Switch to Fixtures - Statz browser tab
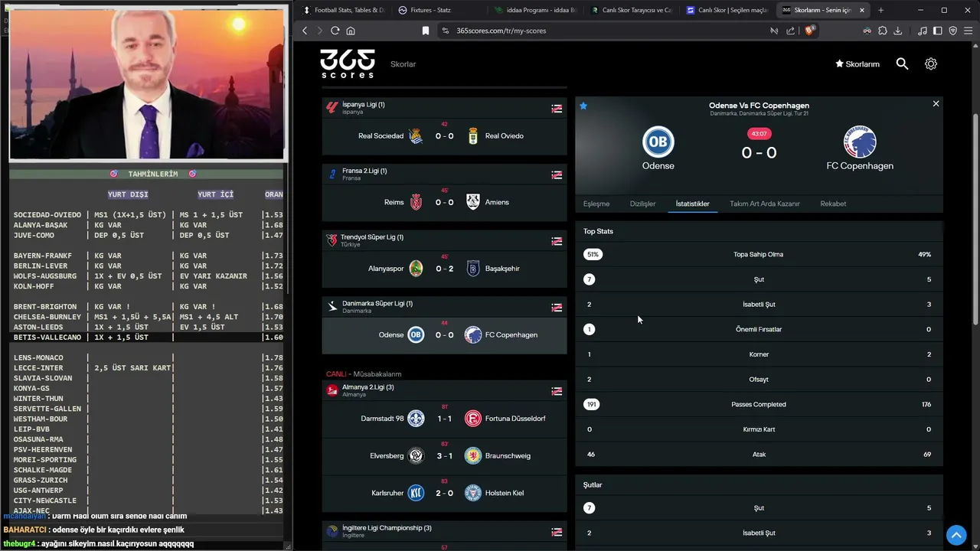Image resolution: width=980 pixels, height=551 pixels. 438,10
